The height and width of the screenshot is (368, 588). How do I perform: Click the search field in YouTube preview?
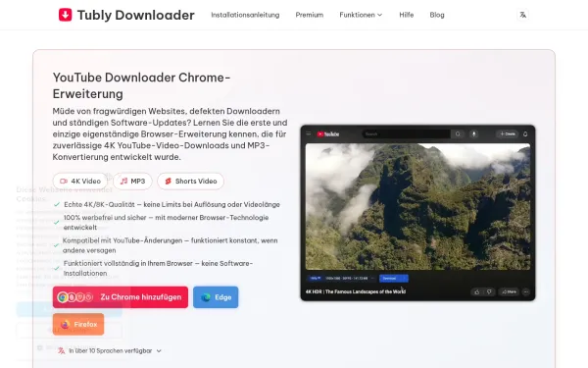coord(406,134)
